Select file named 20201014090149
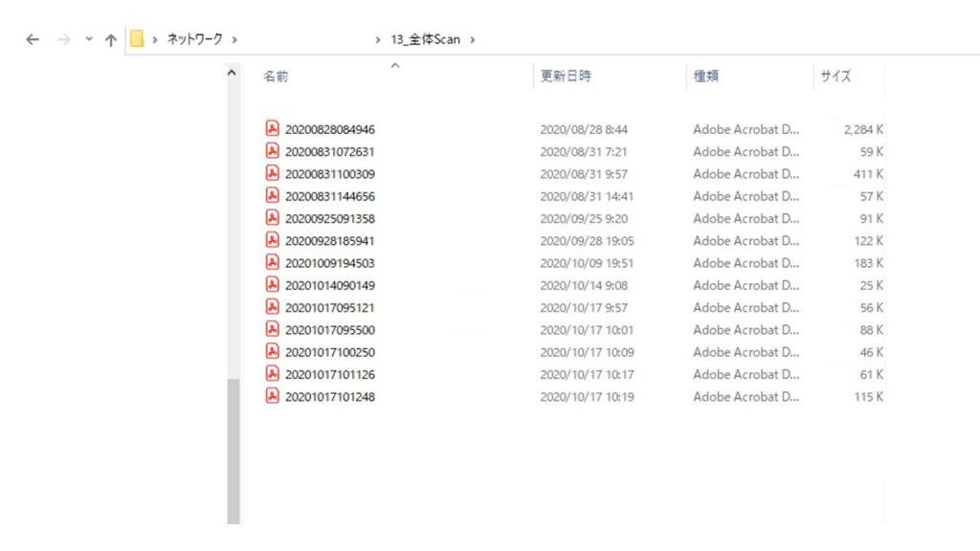 [329, 285]
